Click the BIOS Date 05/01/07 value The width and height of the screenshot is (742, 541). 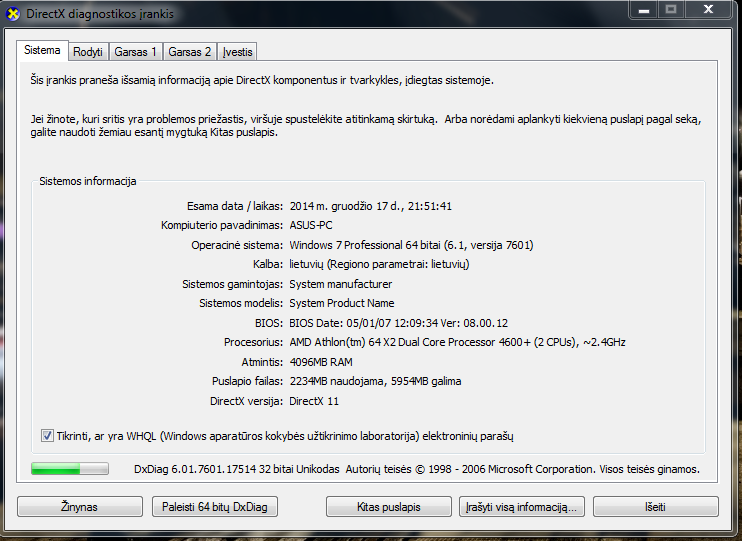(x=398, y=323)
